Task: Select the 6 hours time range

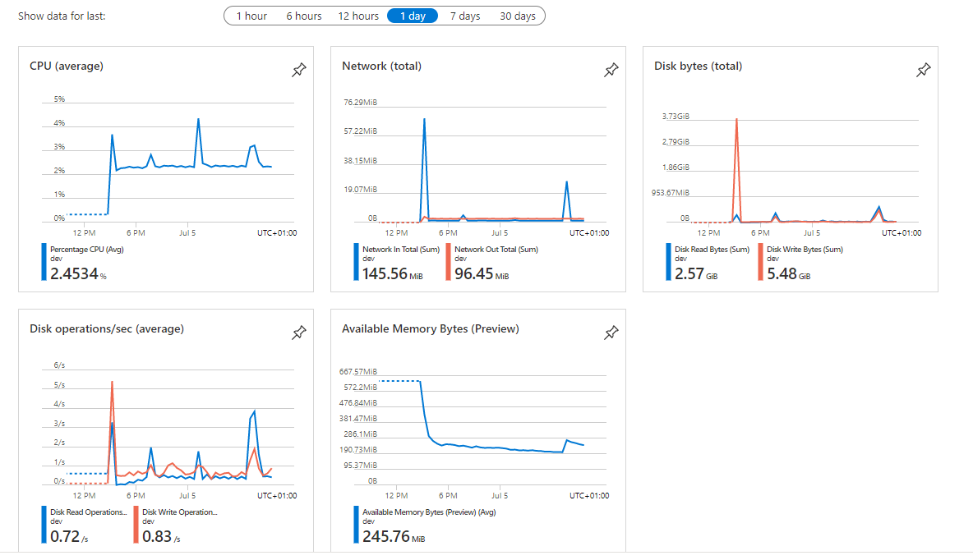Action: [x=303, y=15]
